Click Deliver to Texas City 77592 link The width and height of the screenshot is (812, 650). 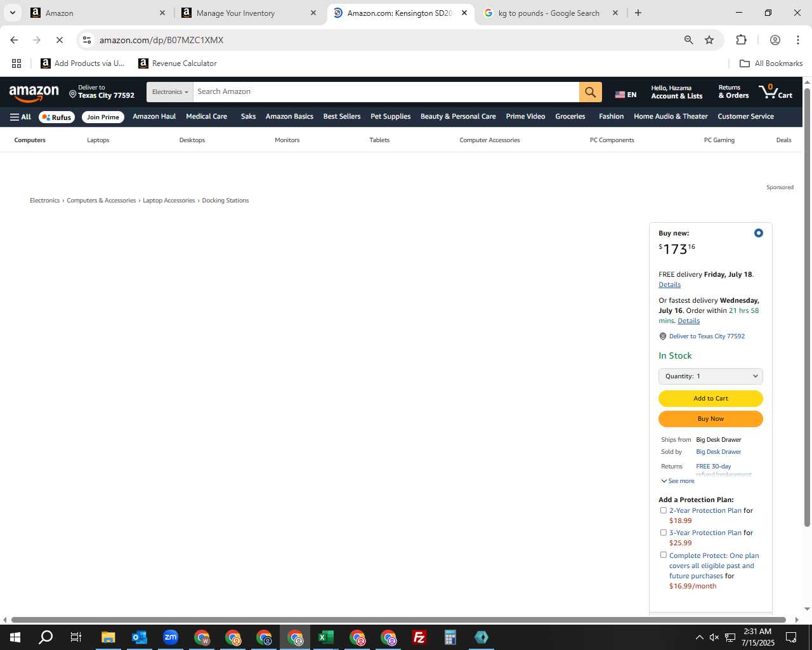click(x=707, y=336)
